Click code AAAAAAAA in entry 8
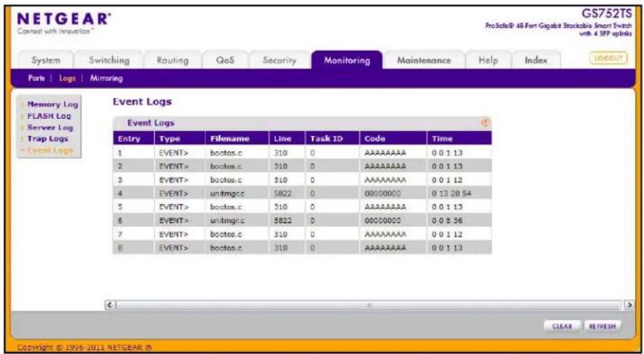Screen dimensions: 644x354 pyautogui.click(x=385, y=248)
